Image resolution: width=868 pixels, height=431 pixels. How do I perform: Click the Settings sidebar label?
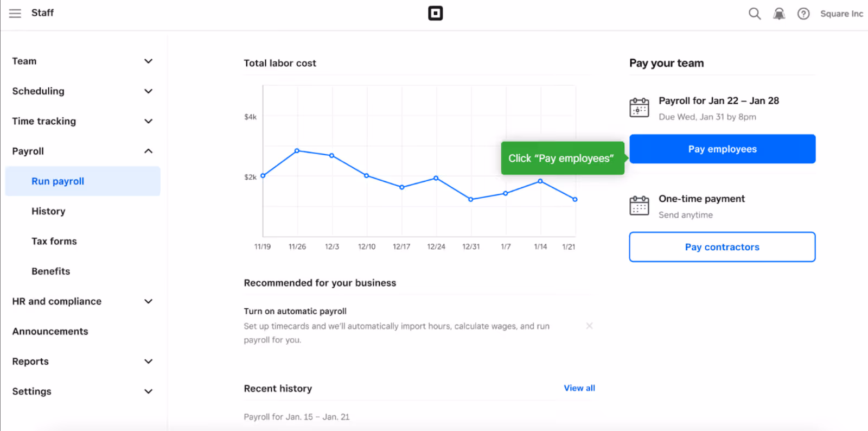(x=31, y=391)
